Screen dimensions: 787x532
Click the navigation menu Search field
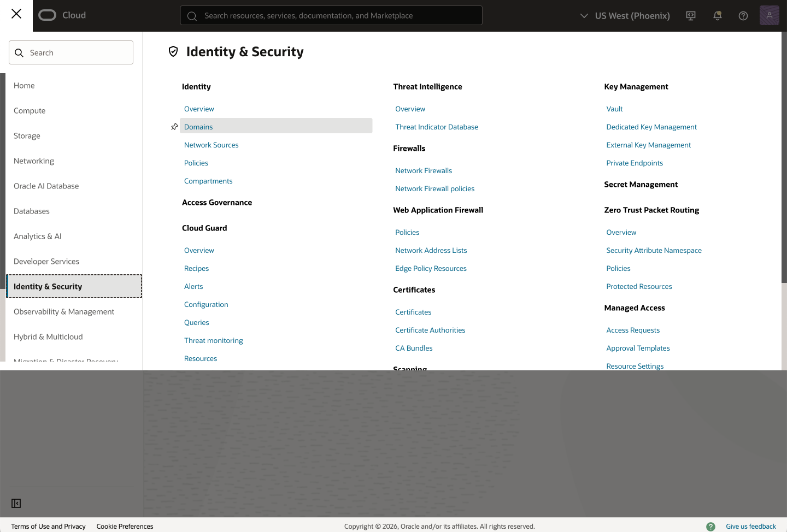pos(71,52)
